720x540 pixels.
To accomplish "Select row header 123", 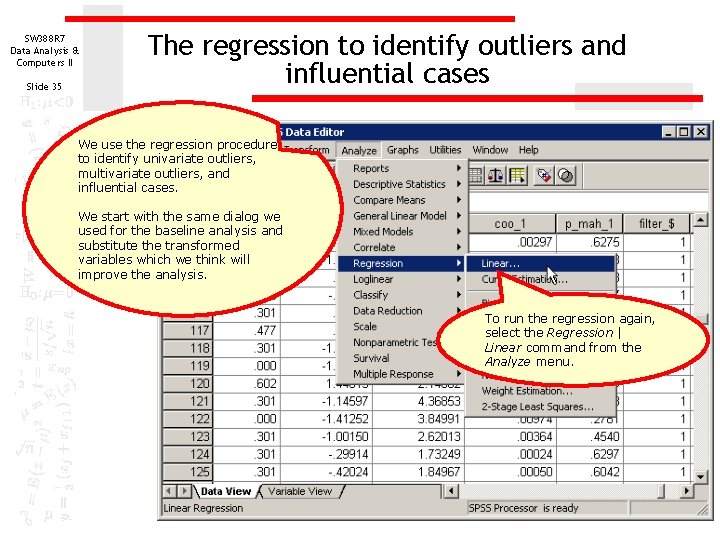I will tap(189, 437).
